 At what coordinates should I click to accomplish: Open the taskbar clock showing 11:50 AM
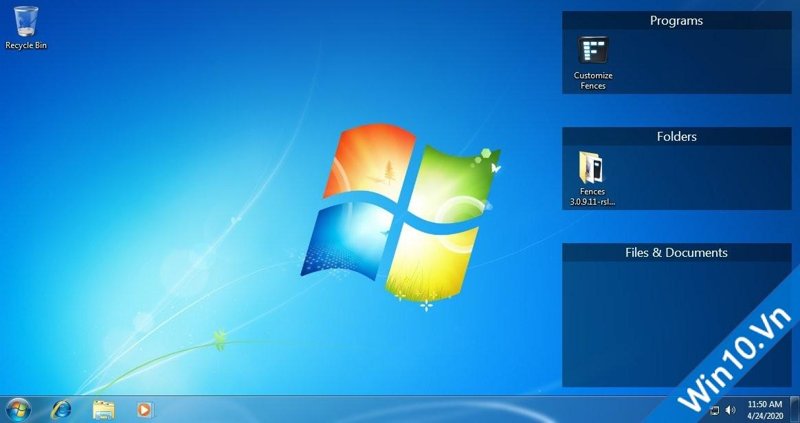[765, 410]
